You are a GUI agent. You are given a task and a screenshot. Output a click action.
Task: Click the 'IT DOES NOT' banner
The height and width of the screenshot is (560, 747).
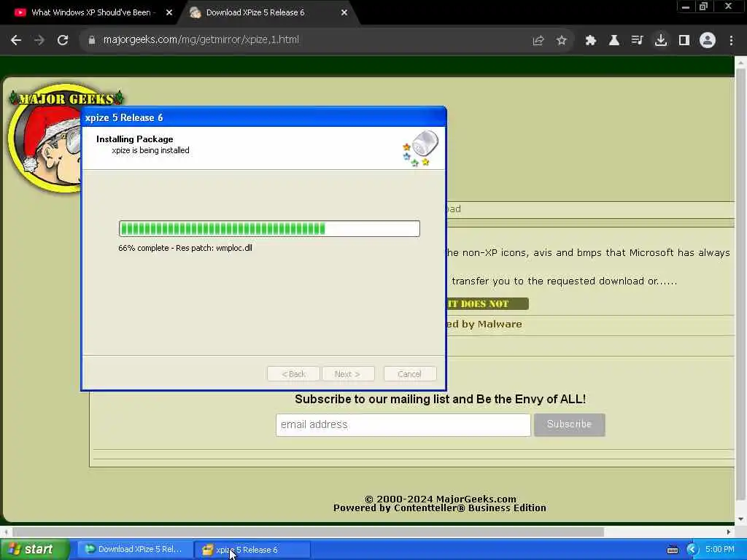coord(487,304)
